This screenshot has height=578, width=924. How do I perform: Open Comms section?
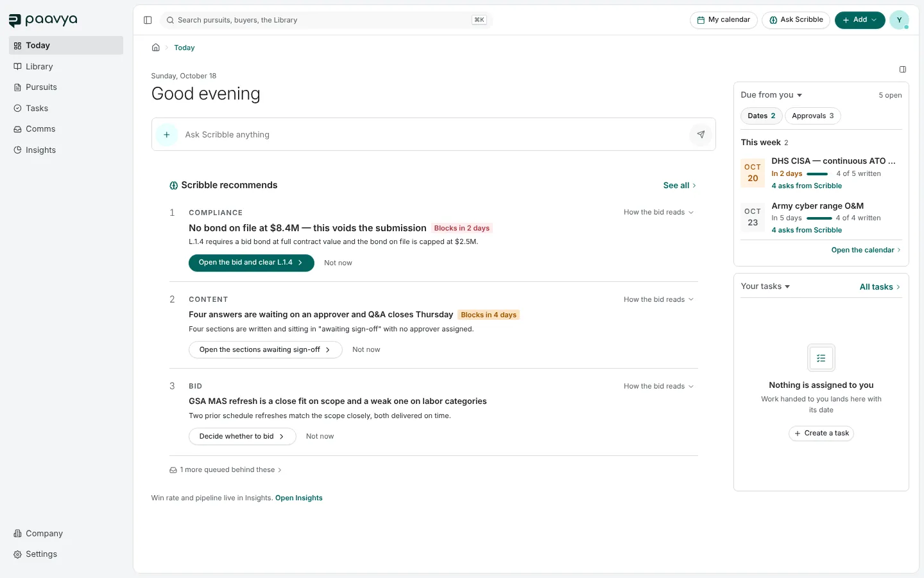[66, 129]
